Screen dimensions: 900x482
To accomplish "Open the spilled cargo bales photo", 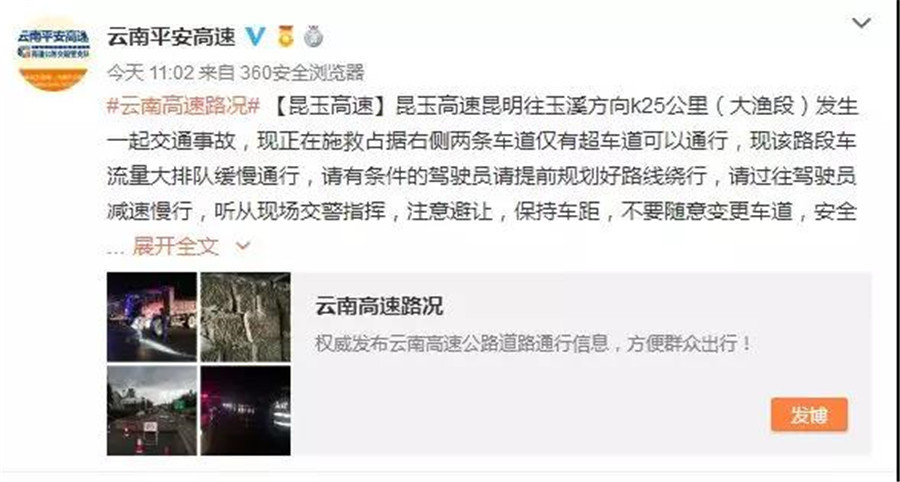I will click(246, 317).
